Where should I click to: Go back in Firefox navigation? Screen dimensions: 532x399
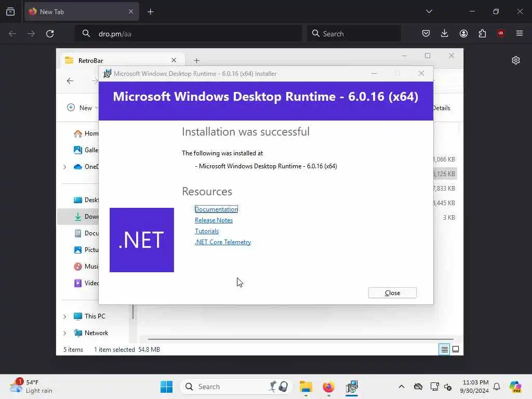(x=12, y=34)
